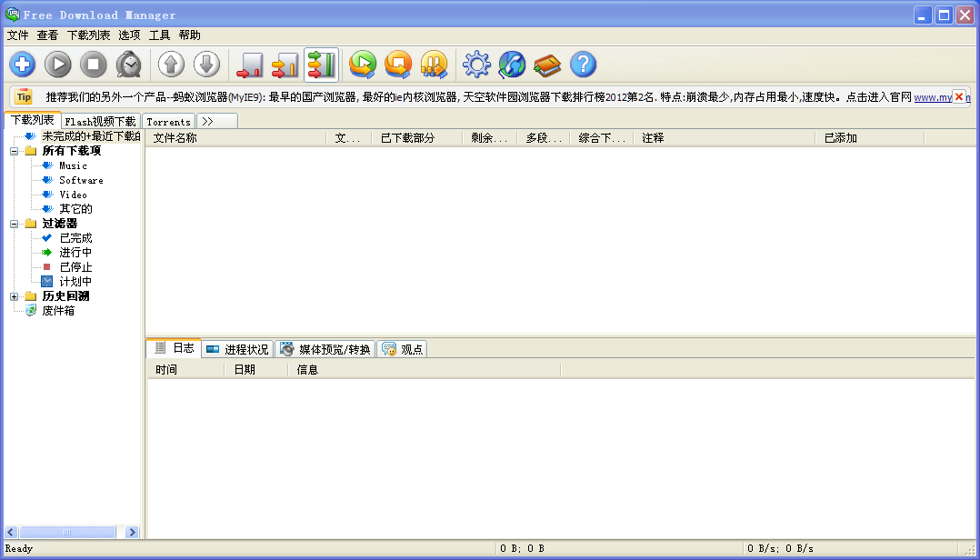Select the light traffic usage mode
The width and height of the screenshot is (980, 560).
(249, 65)
